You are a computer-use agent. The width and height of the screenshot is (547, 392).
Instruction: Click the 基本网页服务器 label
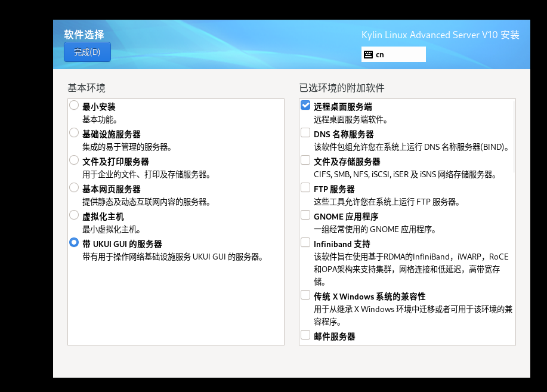tap(112, 189)
